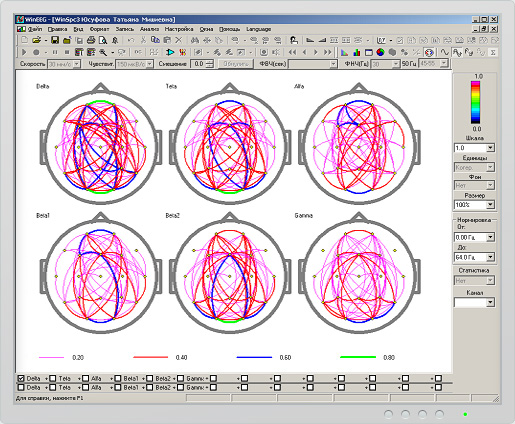Viewport: 515px width, 424px height.
Task: Click the sine wave icon
Action: (444, 52)
